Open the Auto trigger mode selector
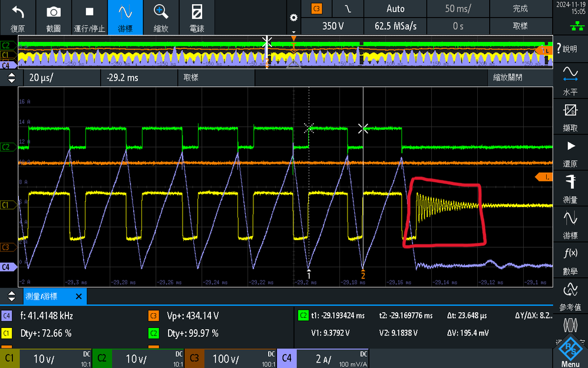 coord(395,9)
